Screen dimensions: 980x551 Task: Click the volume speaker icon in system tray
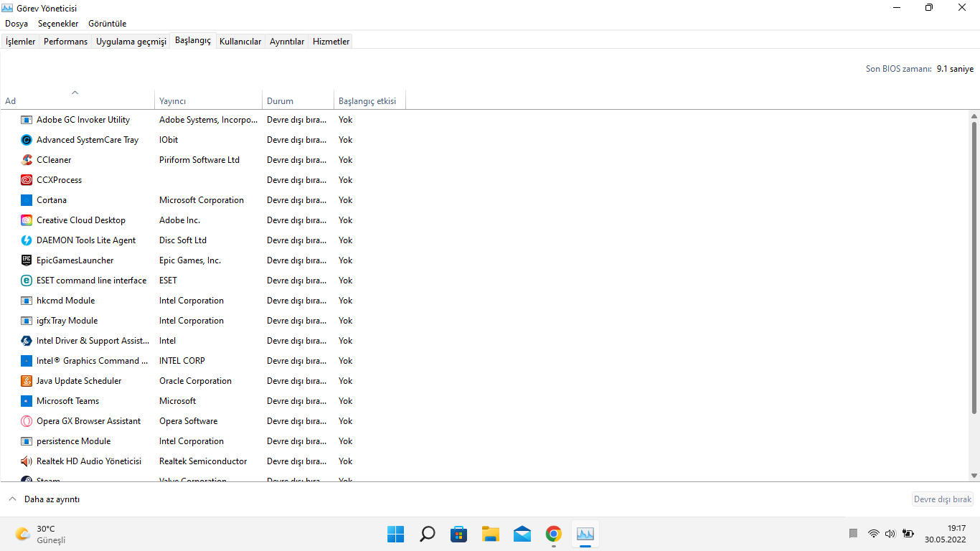tap(890, 534)
